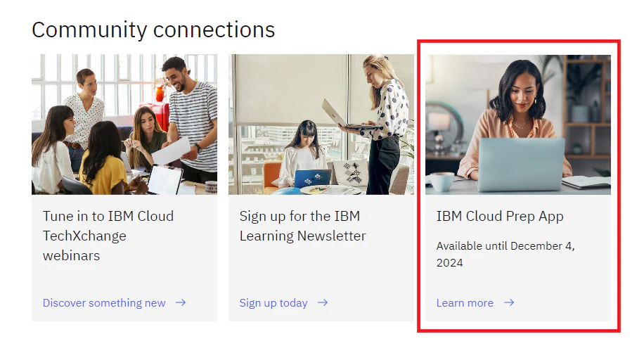Open the IBM Cloud Prep App card photo
Screen dimensions: 644x339
point(518,124)
